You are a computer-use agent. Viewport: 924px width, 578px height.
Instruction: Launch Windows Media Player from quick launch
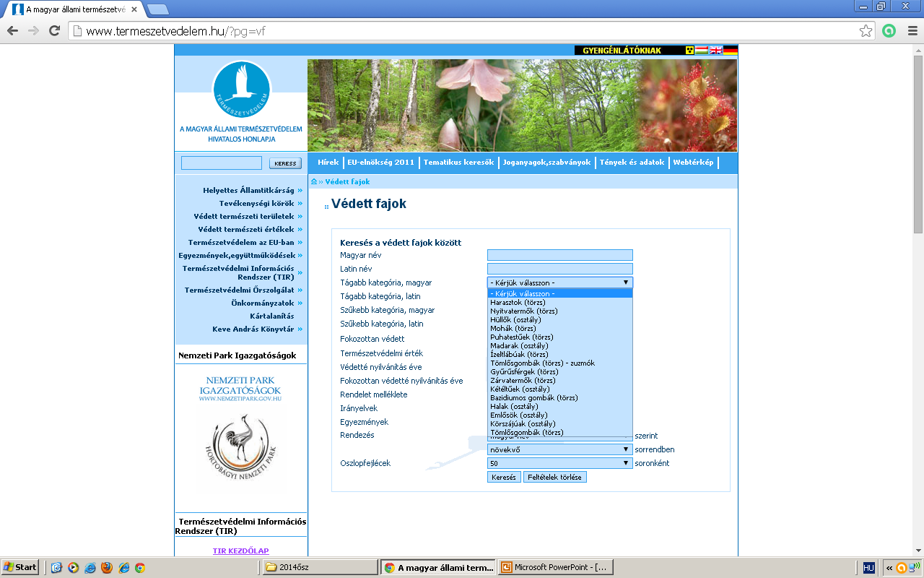click(x=73, y=568)
